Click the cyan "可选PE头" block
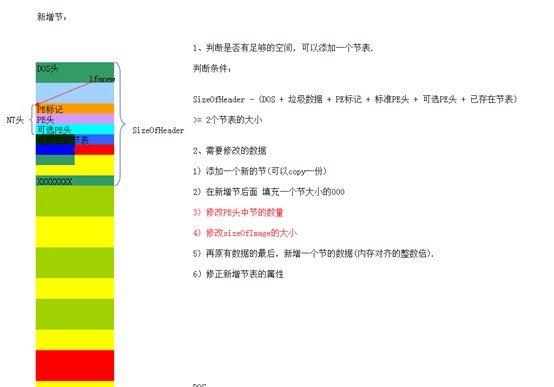The image size is (554, 387). tap(75, 129)
